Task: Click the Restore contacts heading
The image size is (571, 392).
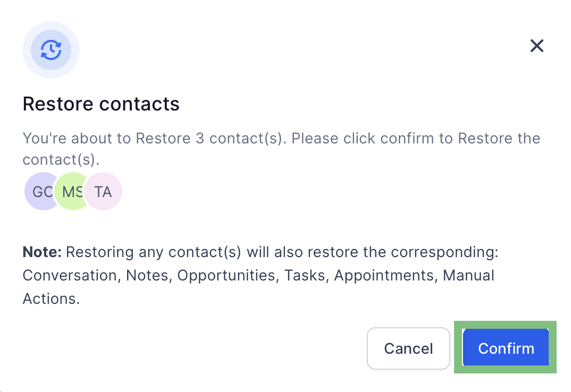Action: click(x=101, y=104)
